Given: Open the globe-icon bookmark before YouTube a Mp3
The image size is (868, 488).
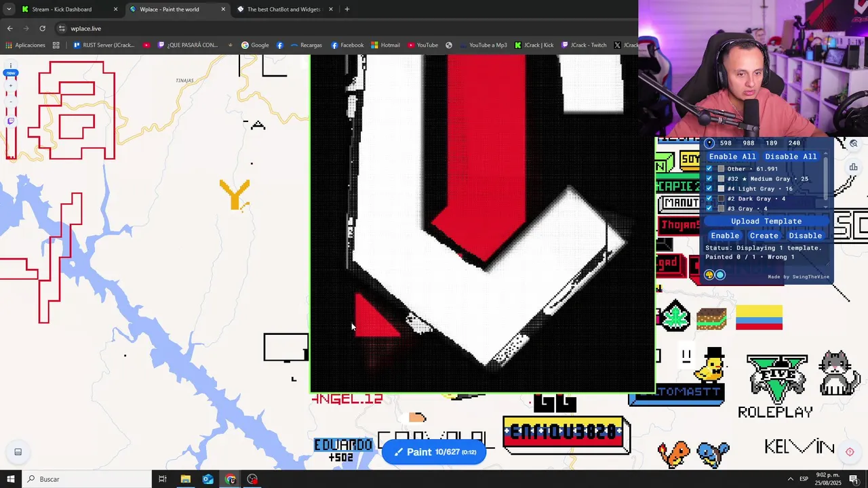Looking at the screenshot, I should [449, 45].
